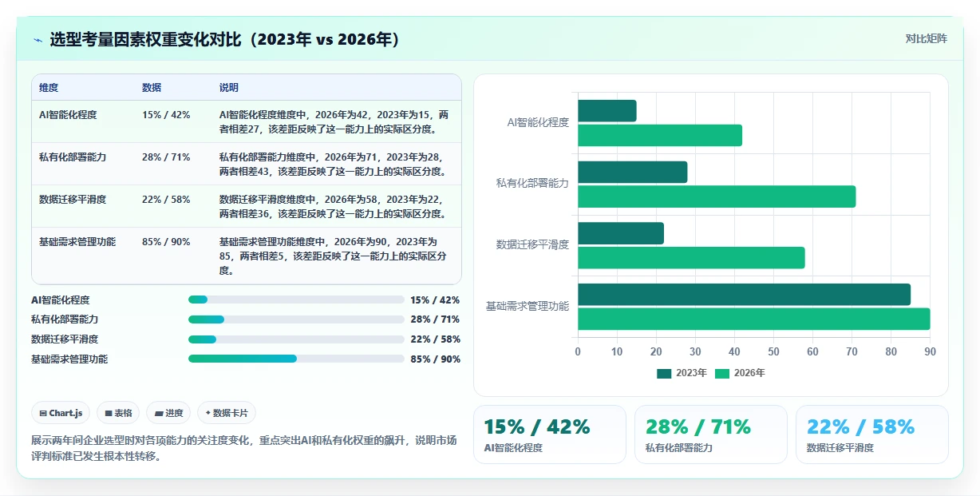The height and width of the screenshot is (496, 980).
Task: Click the x-axis tick value 50
Action: tap(773, 351)
